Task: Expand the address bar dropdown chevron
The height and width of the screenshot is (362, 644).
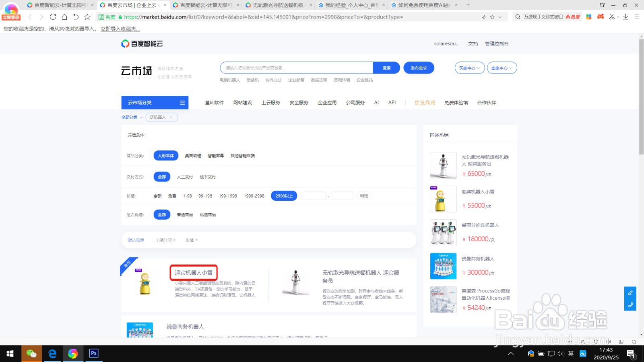Action: (500, 17)
